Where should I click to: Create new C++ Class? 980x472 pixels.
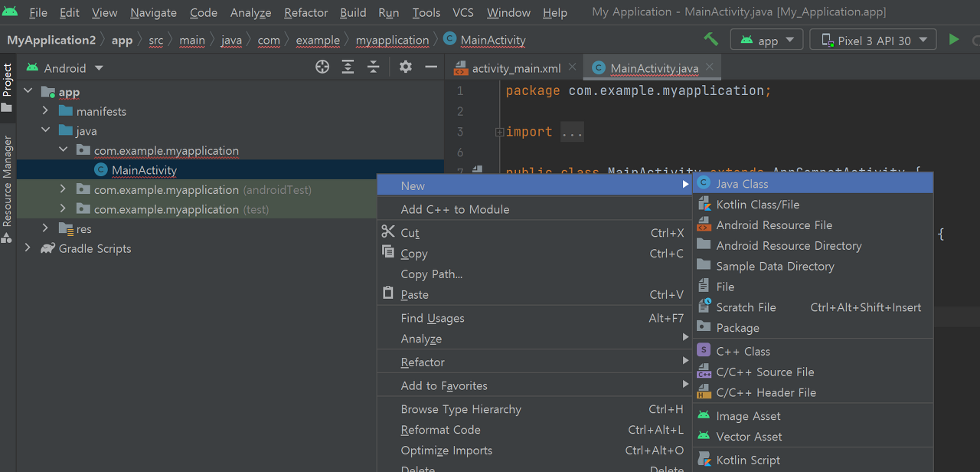click(x=813, y=352)
